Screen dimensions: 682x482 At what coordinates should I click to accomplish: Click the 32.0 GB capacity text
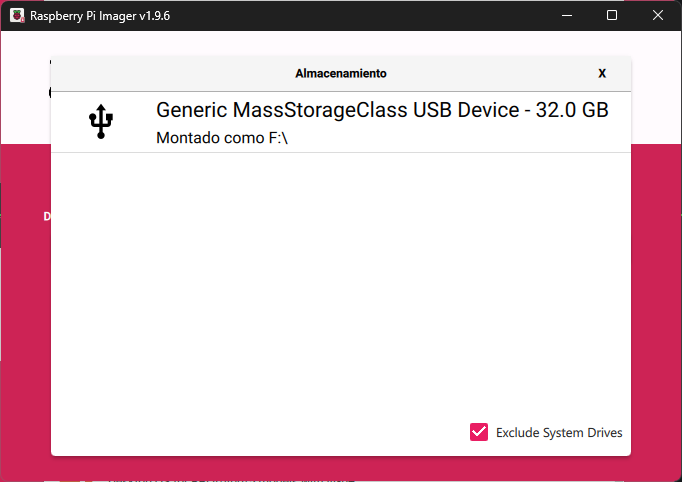[572, 110]
